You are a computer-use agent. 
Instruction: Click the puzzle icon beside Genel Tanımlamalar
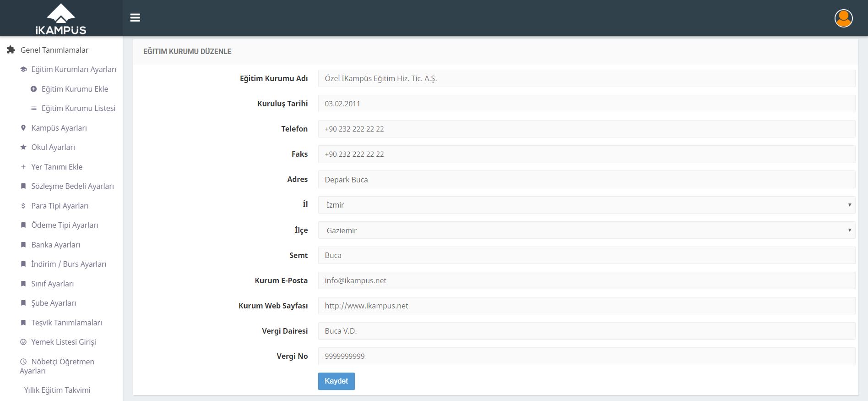tap(11, 50)
